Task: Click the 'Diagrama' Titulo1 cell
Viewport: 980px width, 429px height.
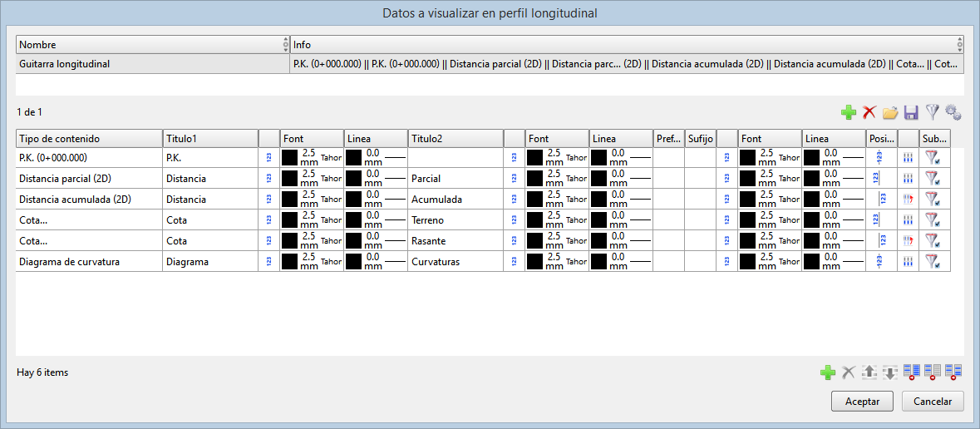Action: [x=210, y=261]
